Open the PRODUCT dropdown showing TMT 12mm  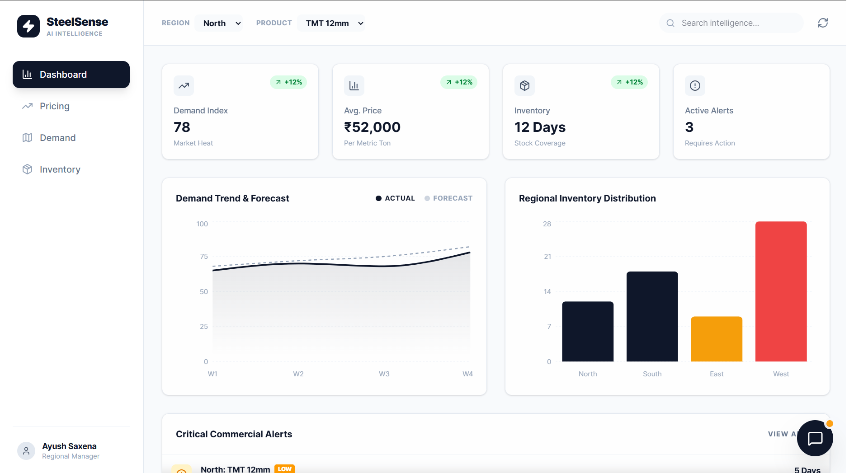click(x=333, y=23)
